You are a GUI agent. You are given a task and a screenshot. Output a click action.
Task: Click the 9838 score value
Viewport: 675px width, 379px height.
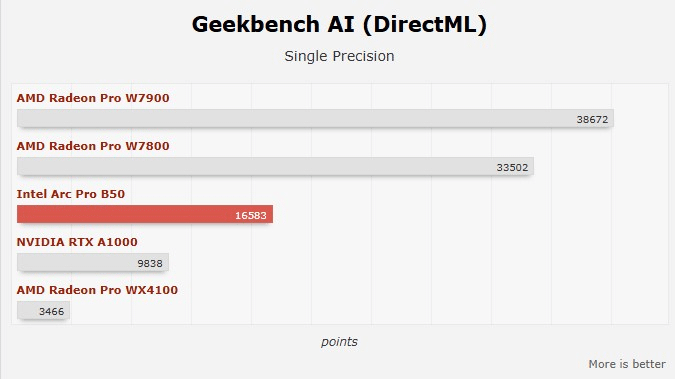(150, 263)
